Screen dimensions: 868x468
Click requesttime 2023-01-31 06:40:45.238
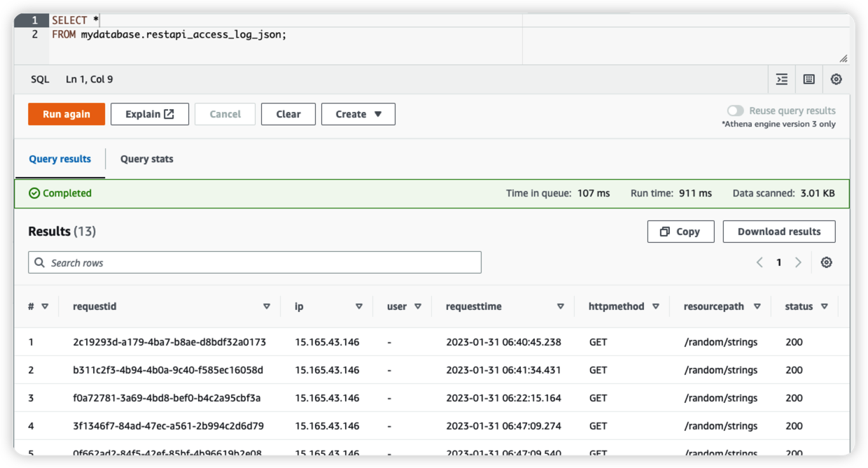click(504, 342)
